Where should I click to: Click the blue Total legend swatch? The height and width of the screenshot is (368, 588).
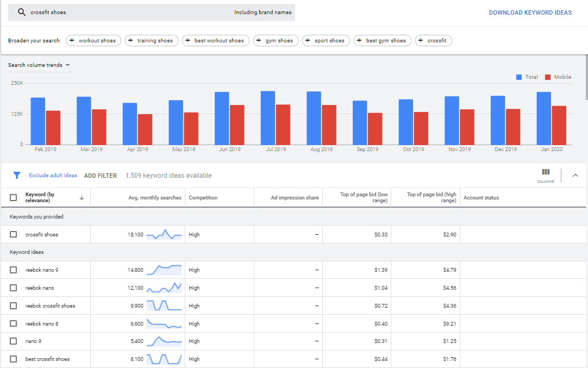519,77
